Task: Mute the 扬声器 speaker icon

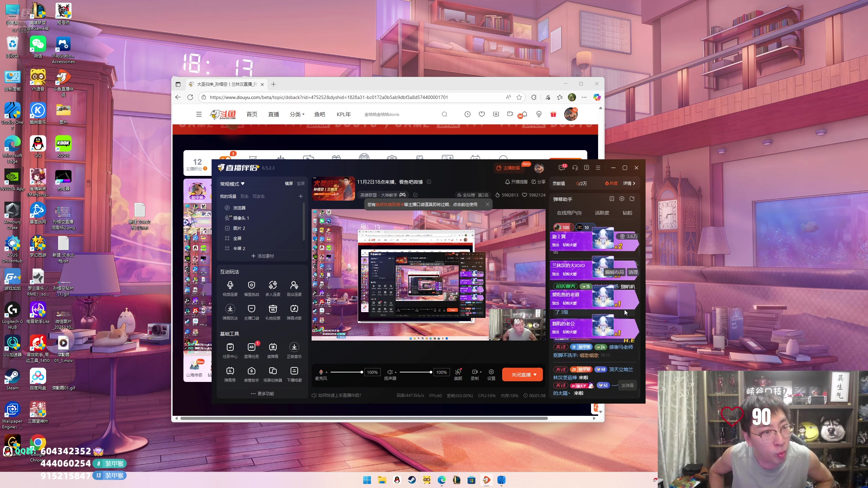Action: tap(390, 372)
